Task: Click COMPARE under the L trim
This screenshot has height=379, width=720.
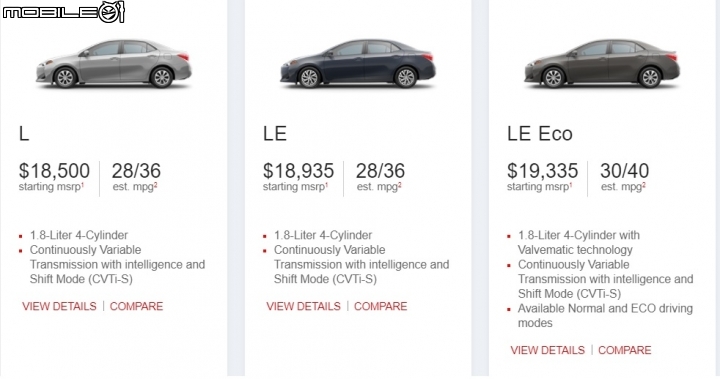Action: (136, 306)
